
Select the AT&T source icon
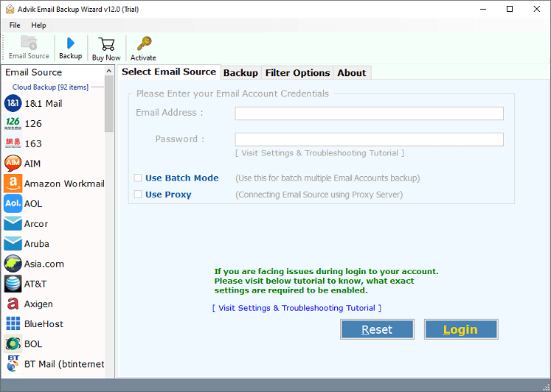13,284
